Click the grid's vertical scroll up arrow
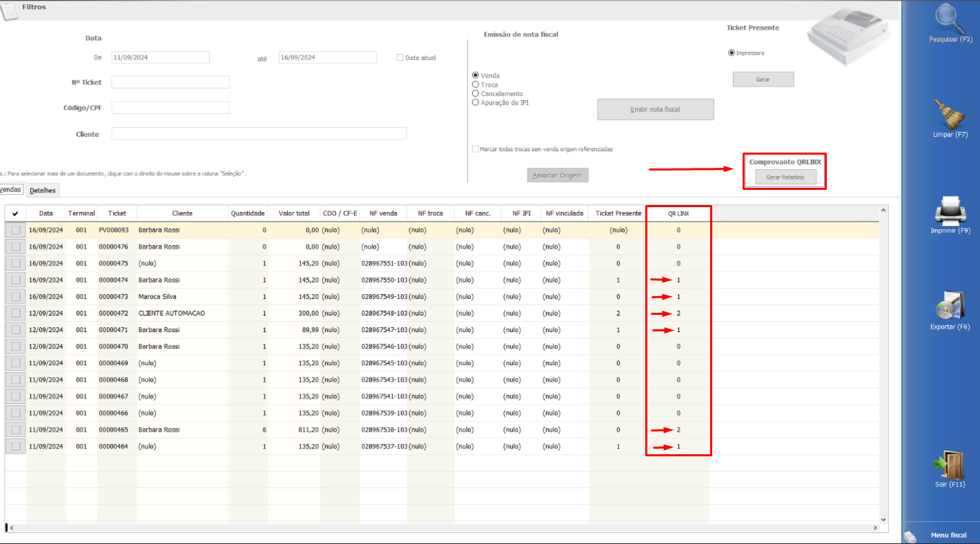Viewport: 980px width, 544px height. 883,210
